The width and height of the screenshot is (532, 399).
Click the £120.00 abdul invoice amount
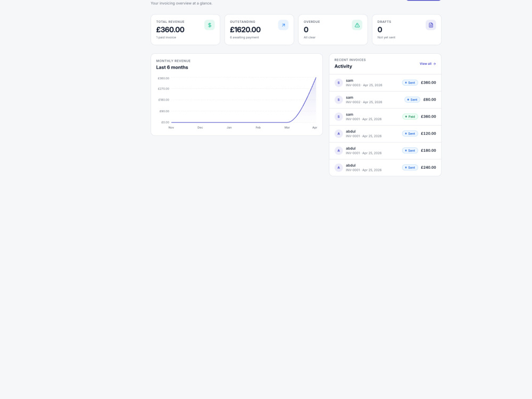(428, 134)
